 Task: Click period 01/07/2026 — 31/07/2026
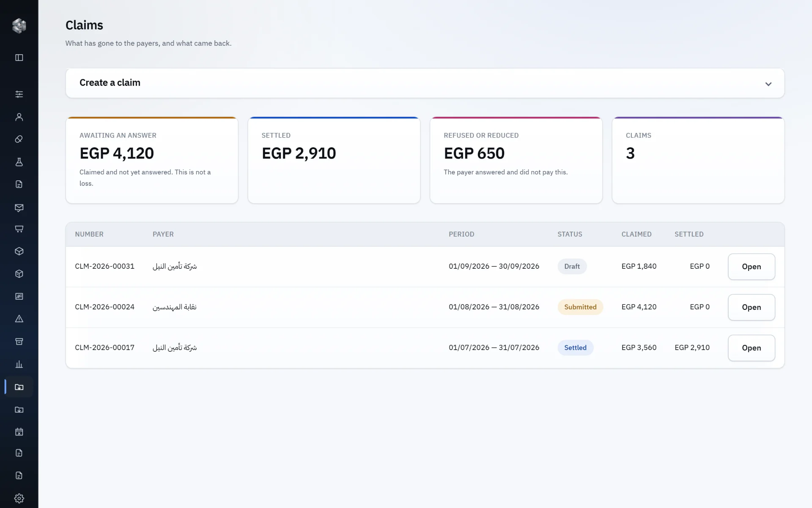(494, 348)
